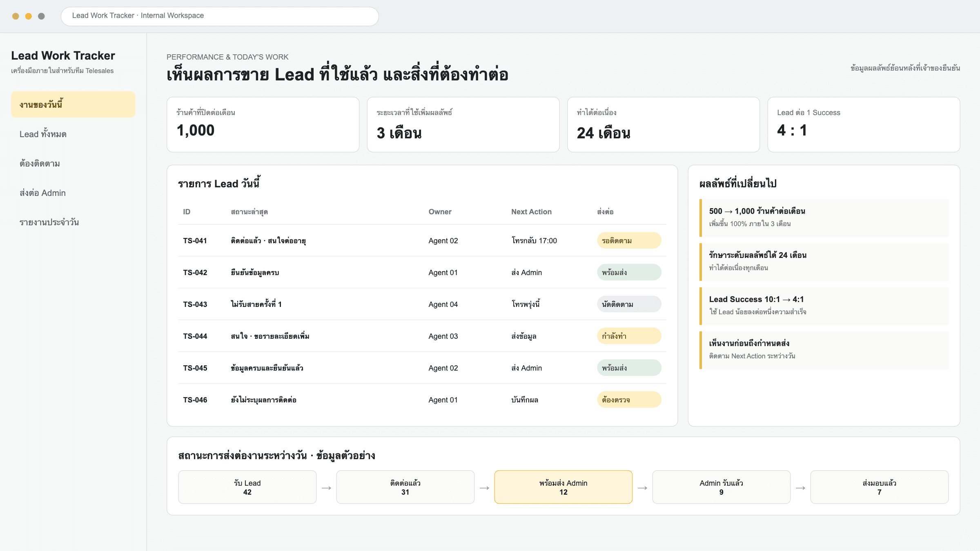Click the กำลังทำ badge for TS-044
This screenshot has height=551, width=980.
(629, 336)
